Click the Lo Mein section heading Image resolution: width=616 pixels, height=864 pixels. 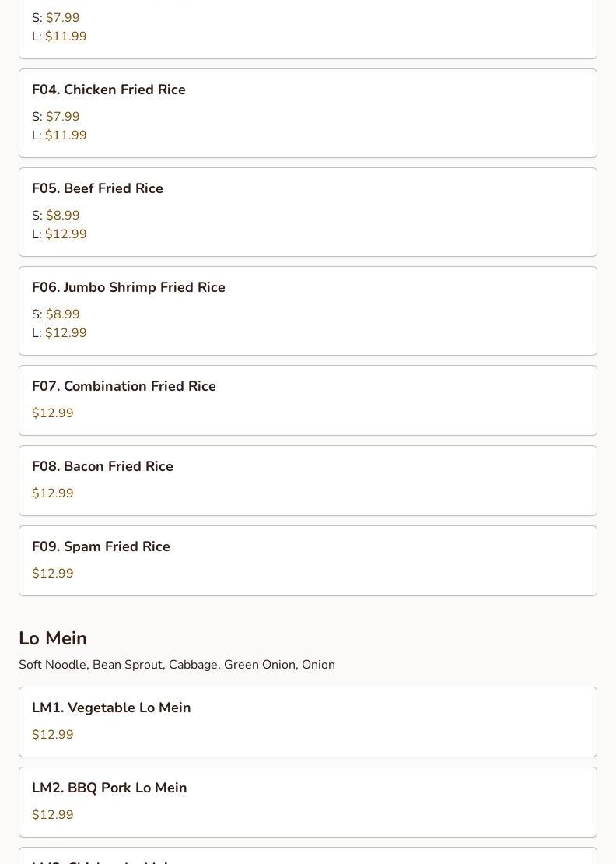click(x=53, y=638)
